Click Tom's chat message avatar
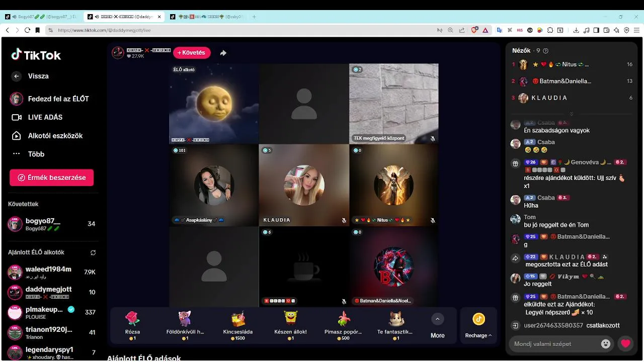This screenshot has width=644, height=362. click(x=515, y=219)
